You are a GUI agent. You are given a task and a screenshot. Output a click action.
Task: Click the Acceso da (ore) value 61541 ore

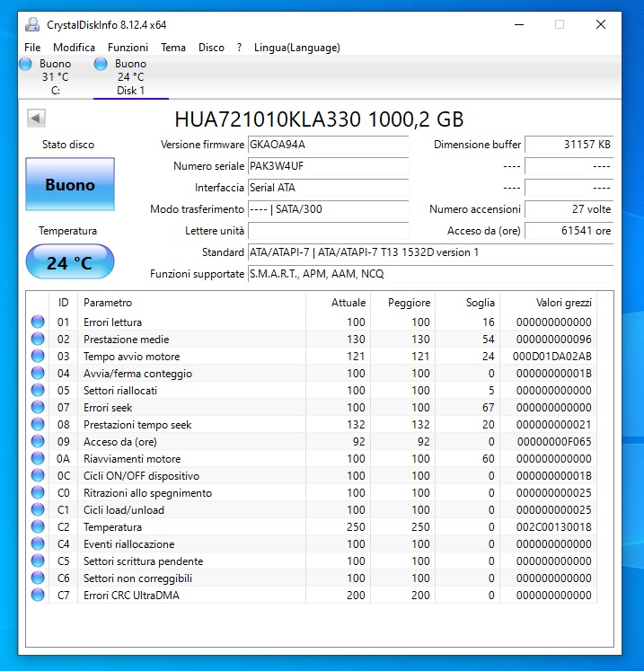(569, 231)
